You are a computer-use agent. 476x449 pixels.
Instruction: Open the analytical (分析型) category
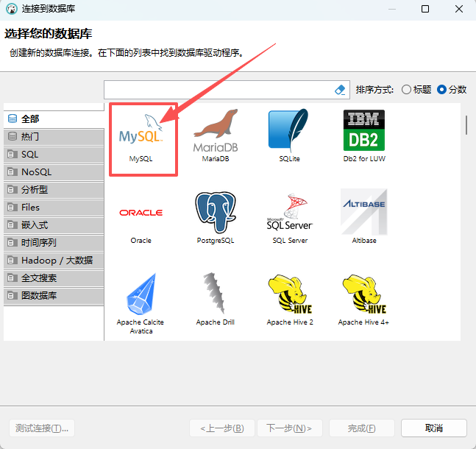[x=54, y=190]
